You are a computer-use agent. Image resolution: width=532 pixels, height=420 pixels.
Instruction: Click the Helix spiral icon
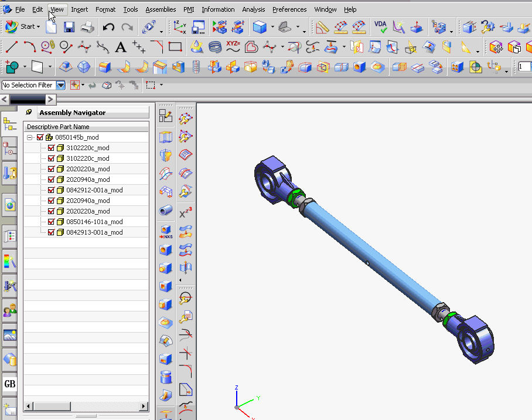215,47
